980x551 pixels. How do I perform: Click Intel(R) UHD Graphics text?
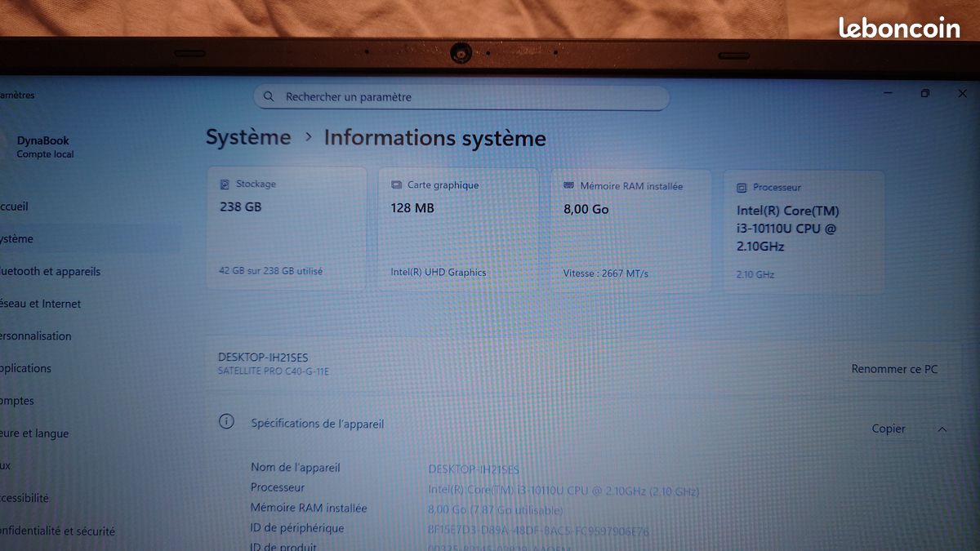point(439,273)
